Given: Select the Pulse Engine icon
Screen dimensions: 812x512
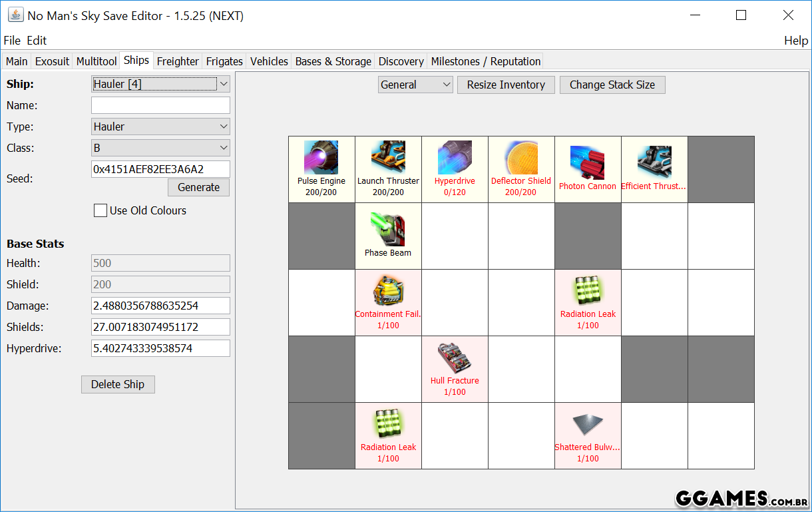Looking at the screenshot, I should 321,158.
